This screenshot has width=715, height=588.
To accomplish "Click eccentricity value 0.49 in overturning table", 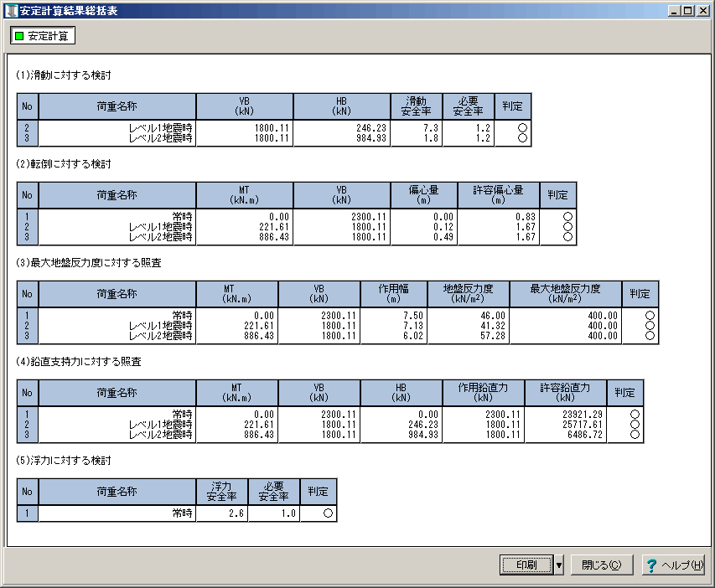I will pyautogui.click(x=443, y=237).
